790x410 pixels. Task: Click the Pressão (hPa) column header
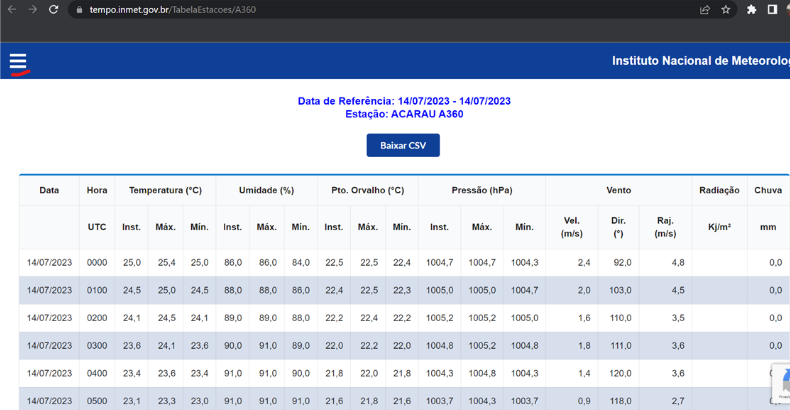(x=481, y=190)
